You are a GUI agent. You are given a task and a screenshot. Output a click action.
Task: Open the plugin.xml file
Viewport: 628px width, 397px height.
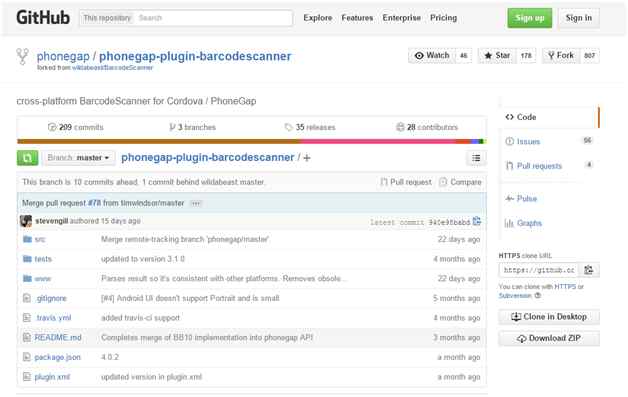tap(52, 377)
